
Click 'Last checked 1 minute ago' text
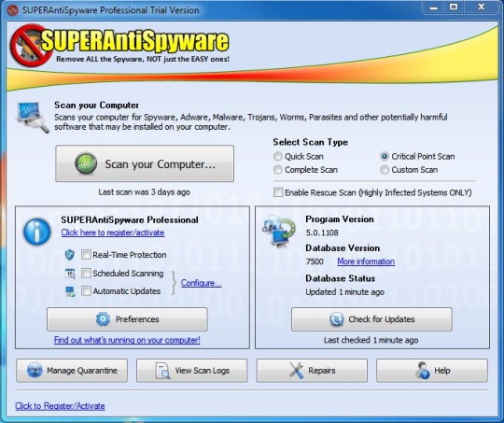[x=371, y=340]
